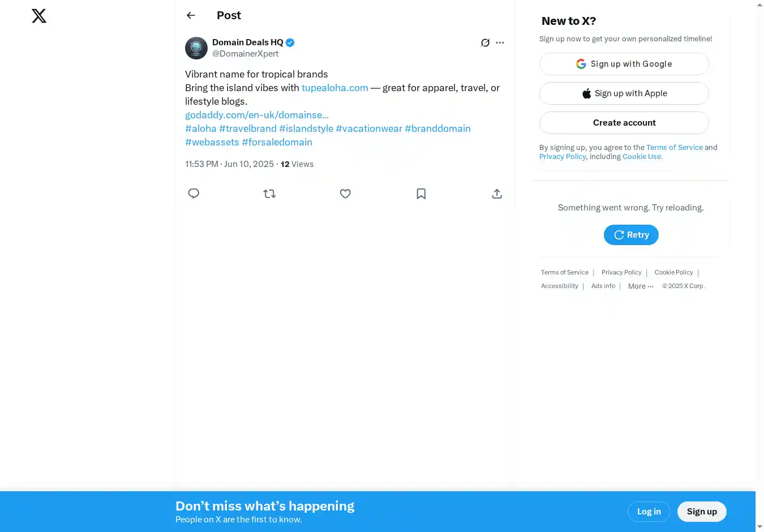Open the post's three-dot More menu
This screenshot has width=764, height=532.
[x=500, y=42]
